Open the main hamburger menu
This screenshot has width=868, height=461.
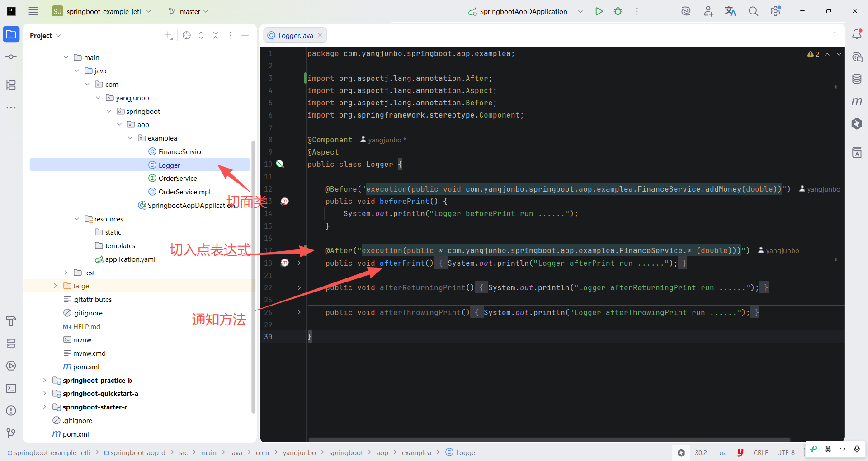pyautogui.click(x=33, y=11)
